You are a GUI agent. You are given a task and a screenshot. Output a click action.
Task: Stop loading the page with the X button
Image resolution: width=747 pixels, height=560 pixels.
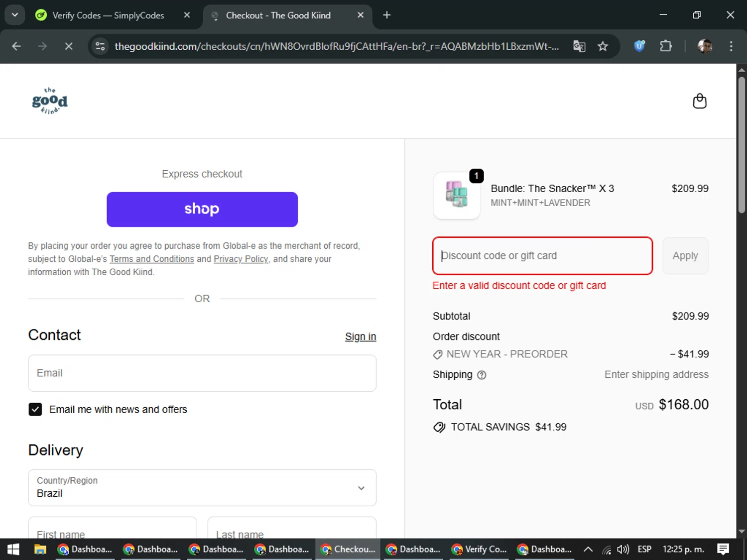pos(69,46)
